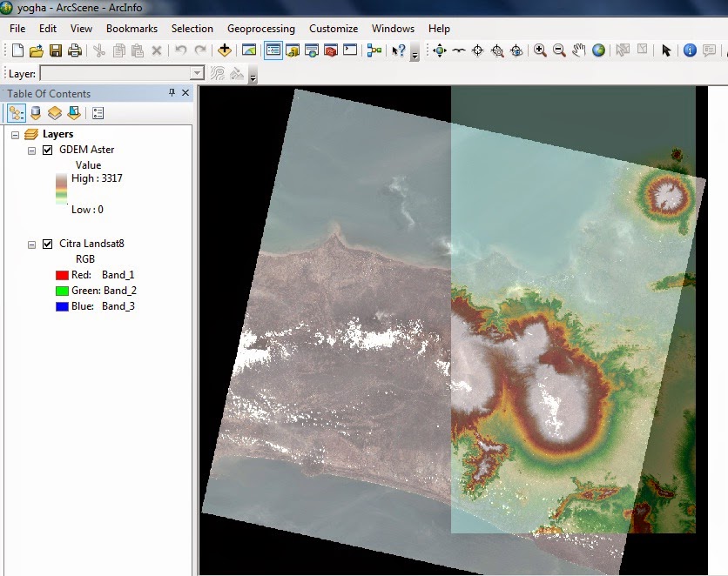Select the Pan hand tool
The image size is (728, 576).
(x=579, y=50)
